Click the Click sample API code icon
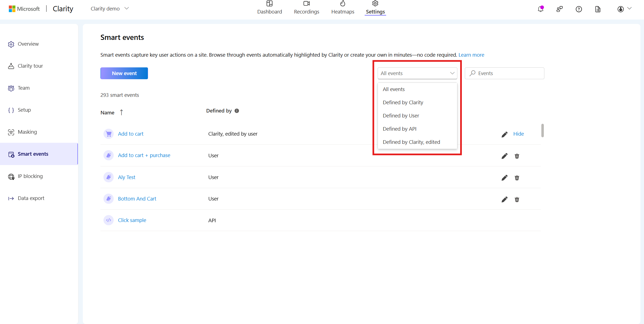The image size is (644, 324). point(109,220)
